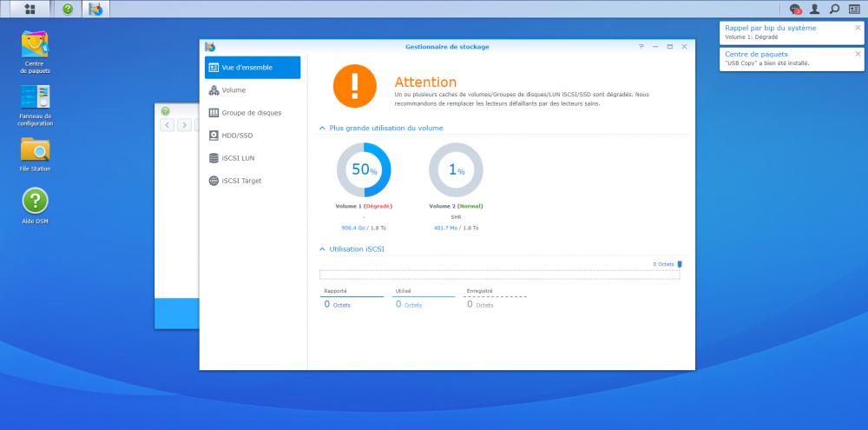The image size is (868, 430).
Task: Launch Panneau de configuration from desktop
Action: tap(35, 97)
